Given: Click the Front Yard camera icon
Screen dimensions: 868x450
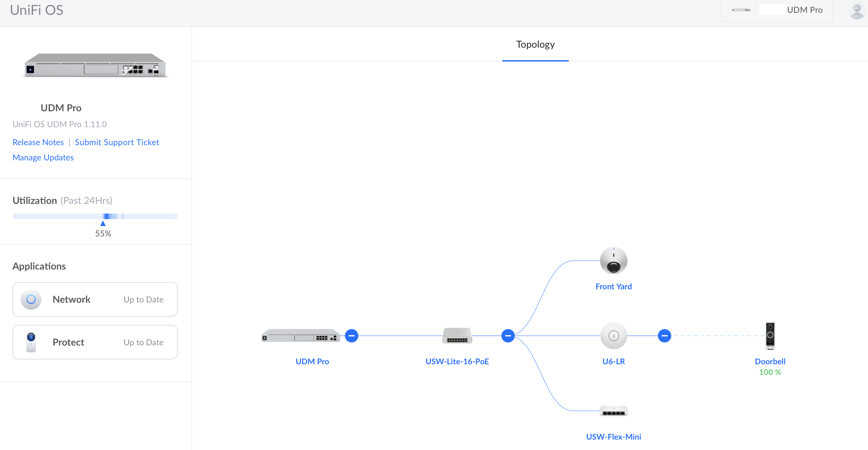Looking at the screenshot, I should click(613, 261).
